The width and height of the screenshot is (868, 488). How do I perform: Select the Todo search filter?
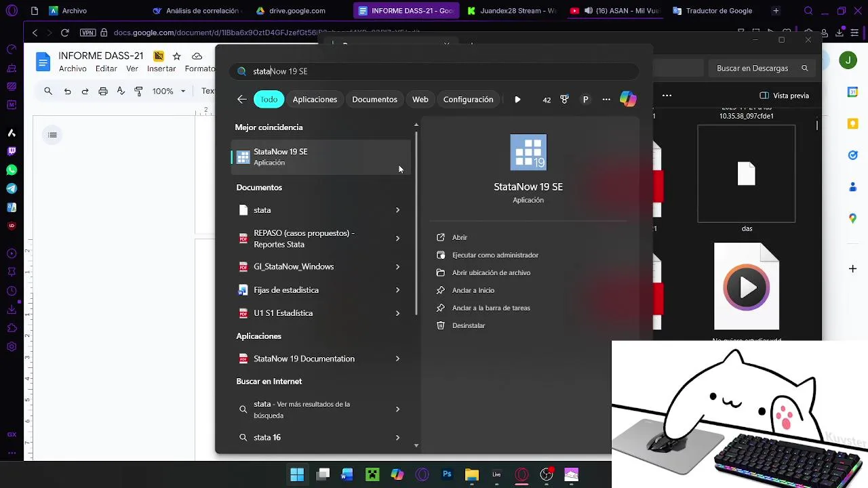[269, 100]
